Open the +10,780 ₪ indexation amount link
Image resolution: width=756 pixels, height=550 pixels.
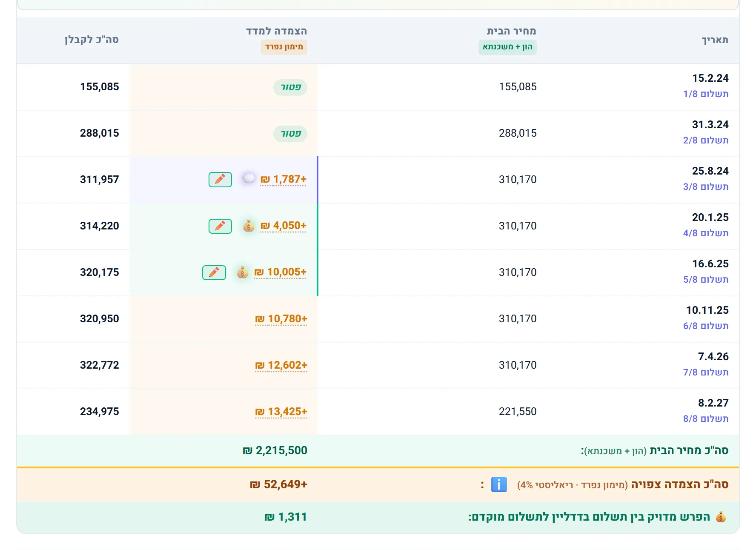tap(281, 319)
